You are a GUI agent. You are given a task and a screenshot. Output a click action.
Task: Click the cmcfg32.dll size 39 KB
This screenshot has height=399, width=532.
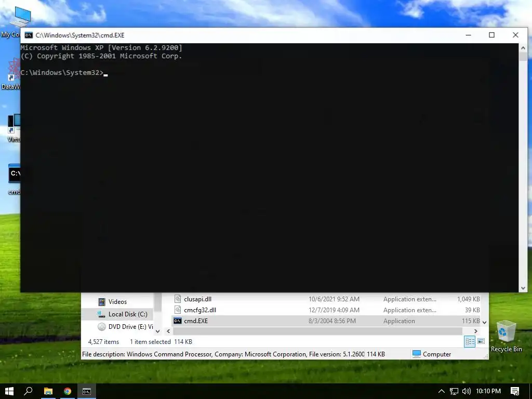pyautogui.click(x=472, y=310)
